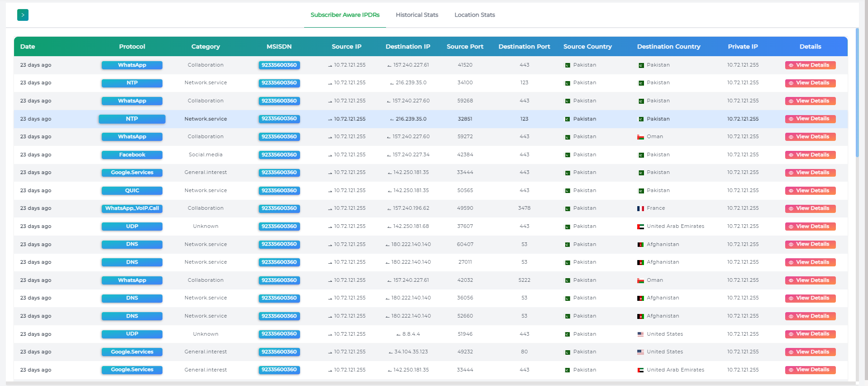Click the first Oman flag icon
Image resolution: width=868 pixels, height=386 pixels.
(x=640, y=137)
